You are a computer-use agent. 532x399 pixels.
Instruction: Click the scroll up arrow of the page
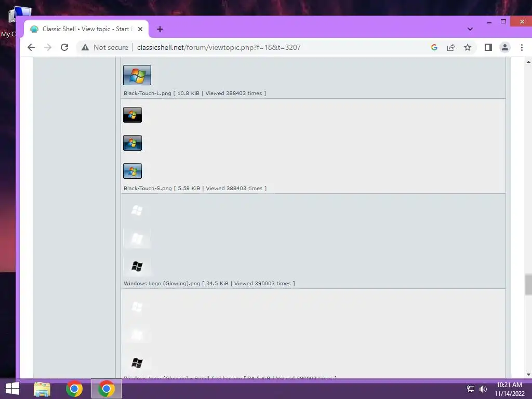(528, 62)
